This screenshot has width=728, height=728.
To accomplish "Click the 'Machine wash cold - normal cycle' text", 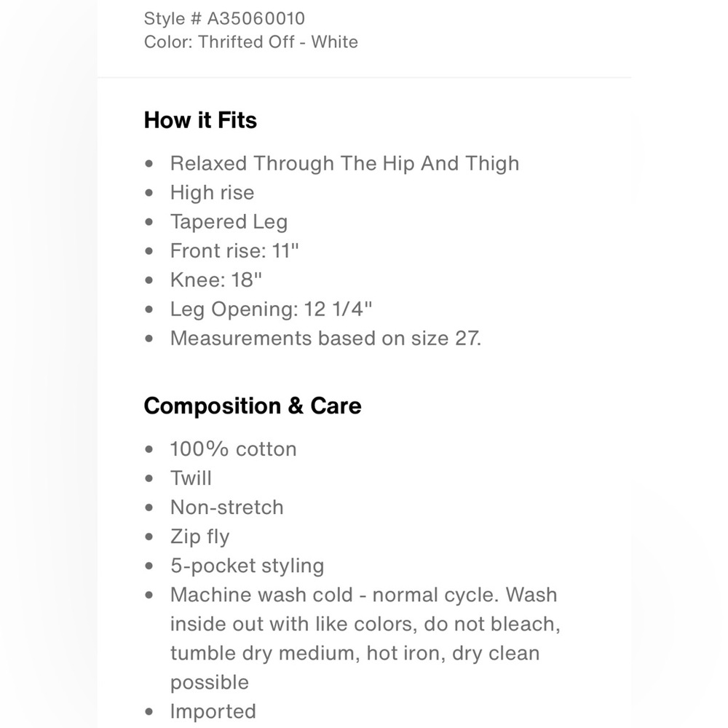I will 334,595.
